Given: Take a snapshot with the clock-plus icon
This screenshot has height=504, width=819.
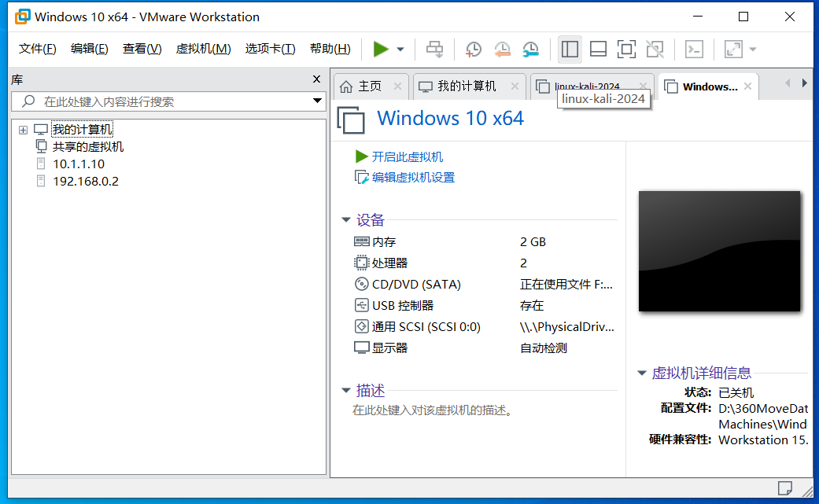Looking at the screenshot, I should pos(473,49).
